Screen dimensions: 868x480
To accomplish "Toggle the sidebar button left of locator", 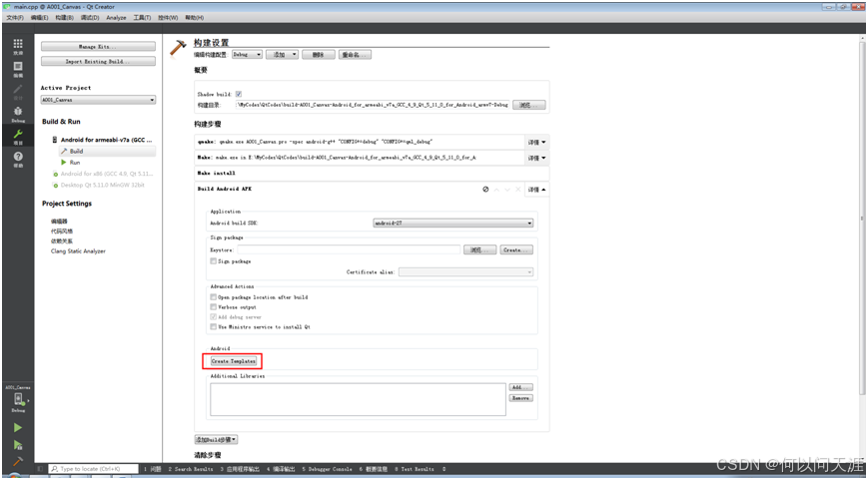I will click(40, 468).
